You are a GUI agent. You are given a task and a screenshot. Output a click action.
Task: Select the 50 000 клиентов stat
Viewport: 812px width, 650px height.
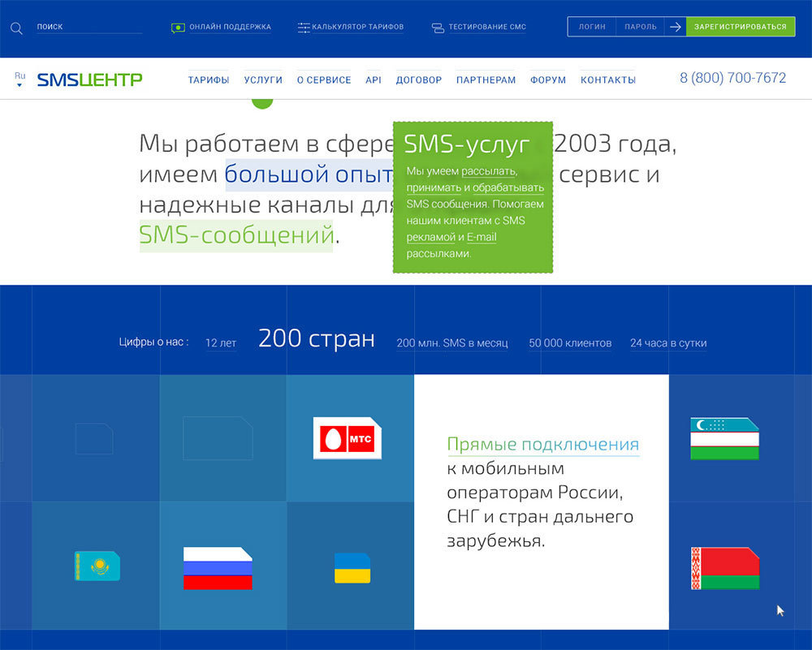click(x=570, y=343)
